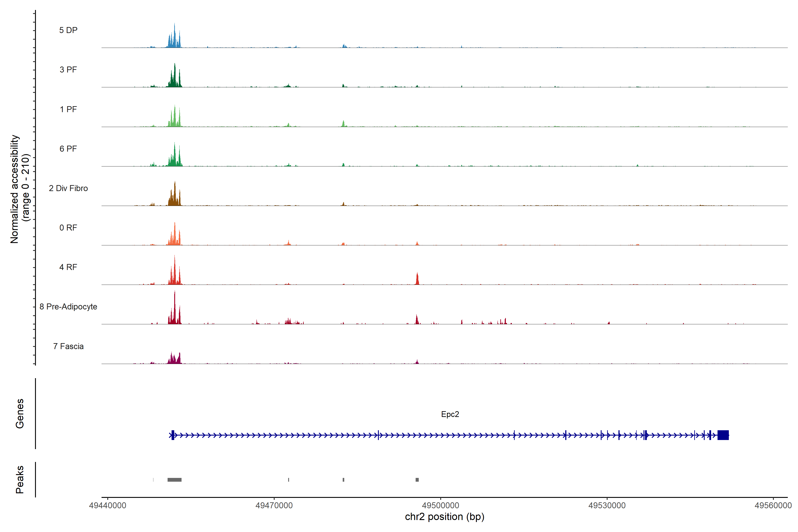This screenshot has height=532, width=798.
Task: Click the widest gray peak bar
Action: coord(174,480)
